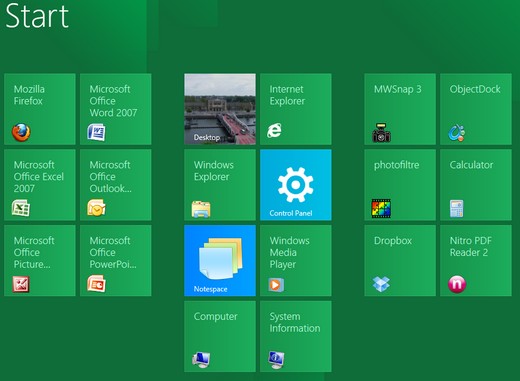Screen dimensions: 520x381
Task: Open the Microsoft Office PowerPoint tile
Action: pos(116,260)
